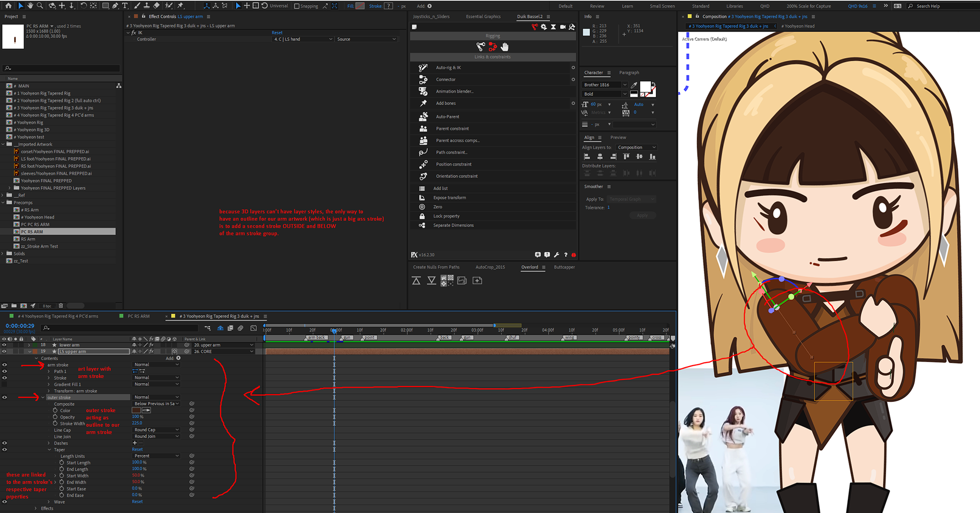Select the Eraser tool
Viewport: 980px width, 513px height.
(x=157, y=6)
